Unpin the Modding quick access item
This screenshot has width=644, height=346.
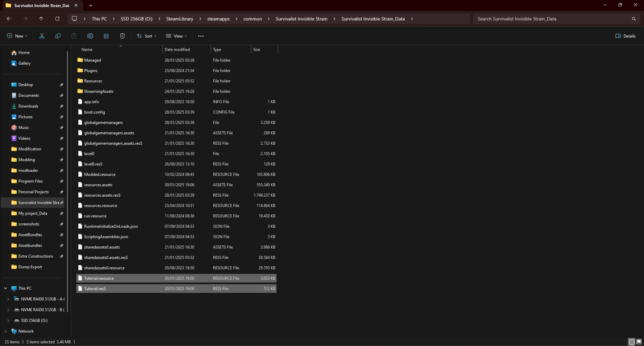pos(62,160)
